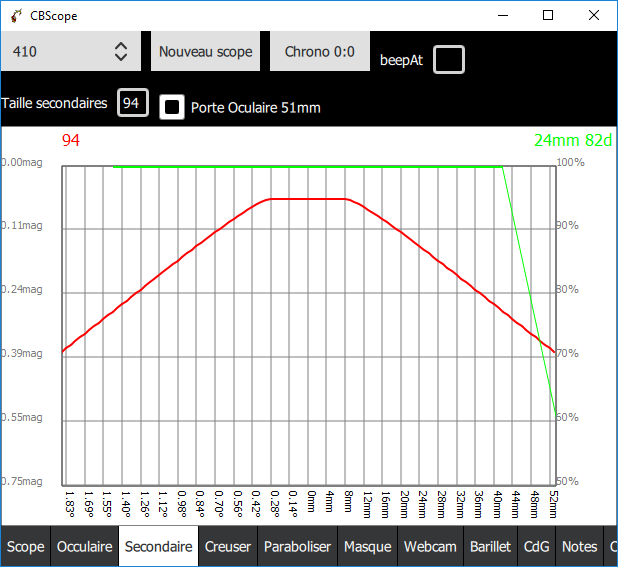
Task: Click the 70% axis label
Action: tap(567, 353)
